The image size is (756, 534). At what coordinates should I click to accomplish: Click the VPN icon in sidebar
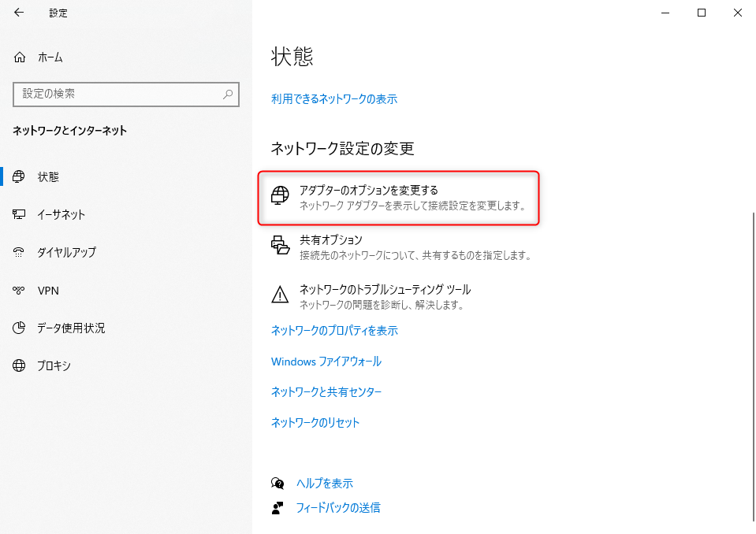click(19, 291)
